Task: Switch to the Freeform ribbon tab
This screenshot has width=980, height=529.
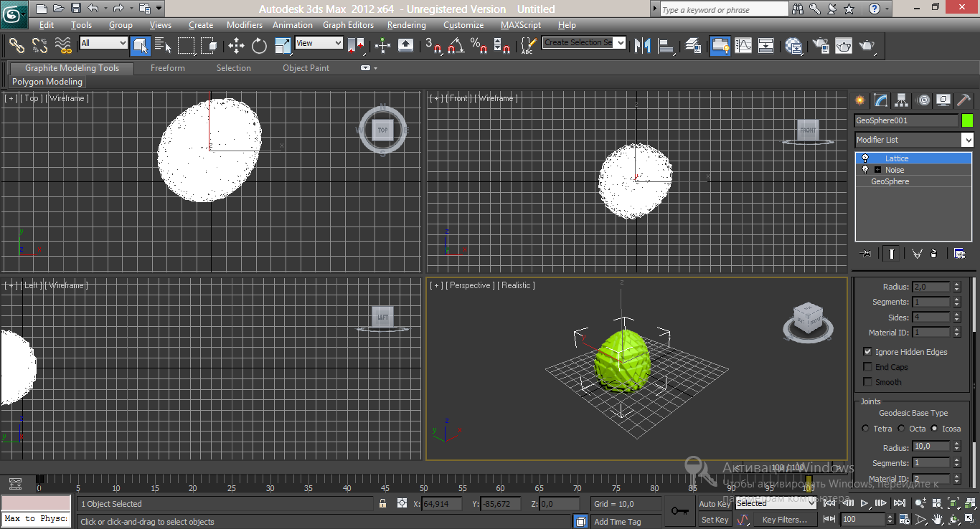Action: 168,68
